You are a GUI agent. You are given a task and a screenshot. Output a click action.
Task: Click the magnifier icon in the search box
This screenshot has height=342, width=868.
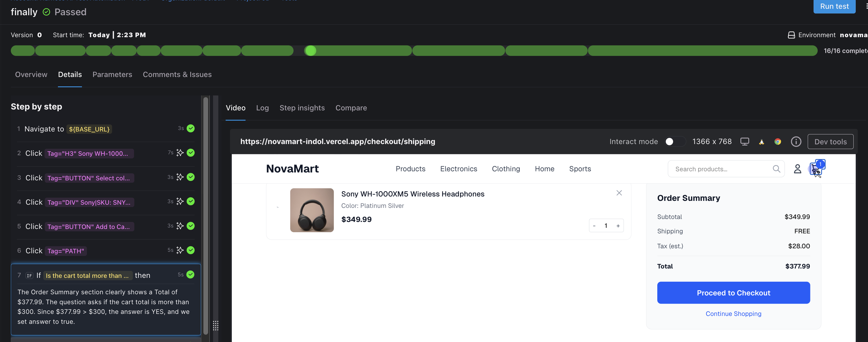[776, 169]
